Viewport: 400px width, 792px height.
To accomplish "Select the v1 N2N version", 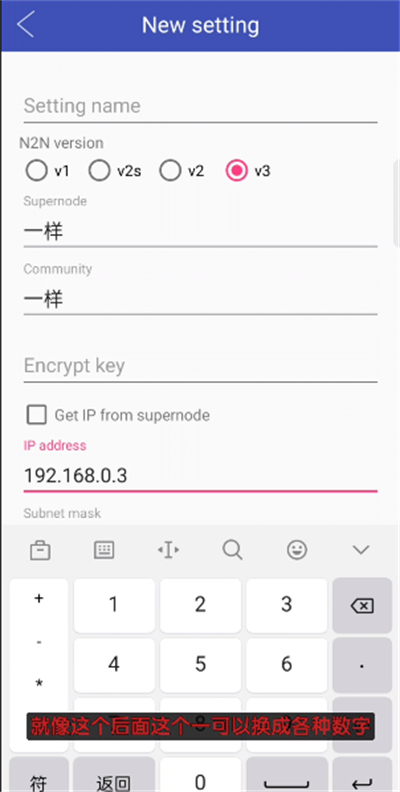I will (x=47, y=171).
